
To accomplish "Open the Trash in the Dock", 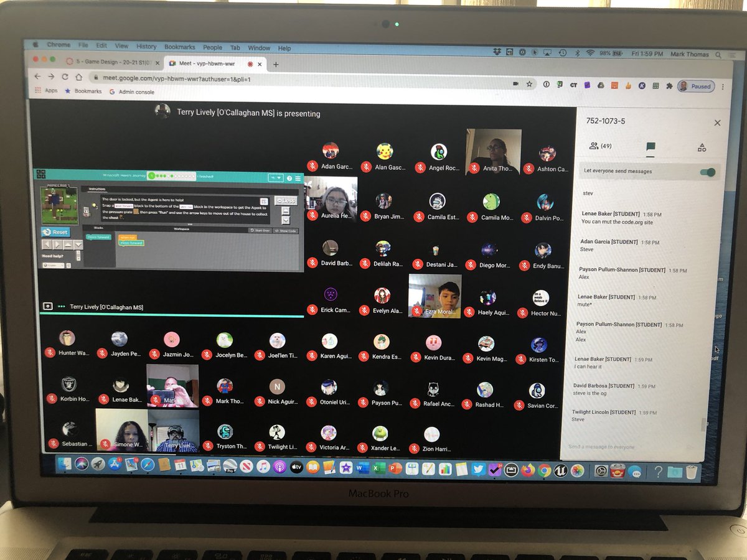I will (x=692, y=472).
